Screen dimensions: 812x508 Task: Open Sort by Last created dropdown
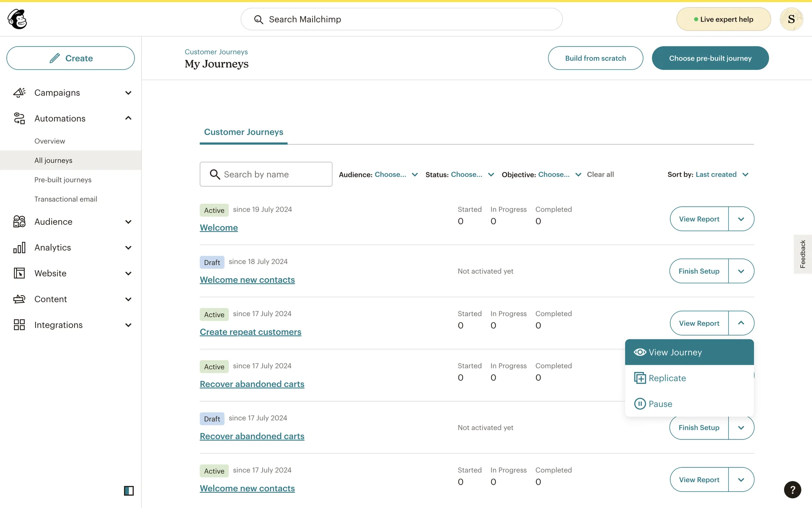pos(722,174)
